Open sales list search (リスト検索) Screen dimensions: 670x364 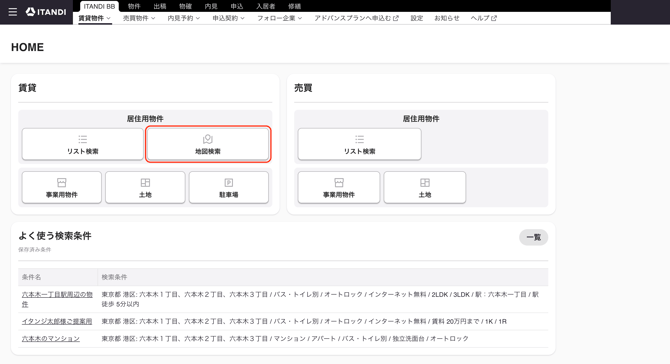coord(359,144)
